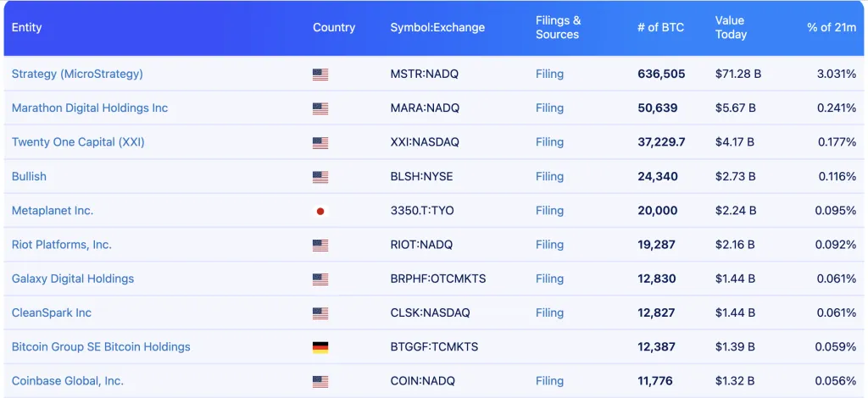Open the Galaxy Digital Holdings link
The height and width of the screenshot is (398, 868).
(73, 278)
